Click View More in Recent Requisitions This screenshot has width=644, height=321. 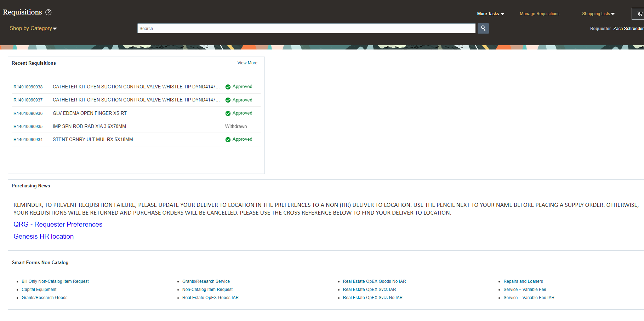[247, 63]
